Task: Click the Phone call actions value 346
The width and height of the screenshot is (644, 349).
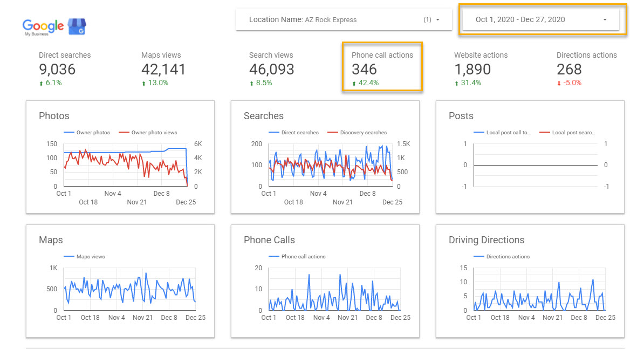Action: (x=364, y=70)
